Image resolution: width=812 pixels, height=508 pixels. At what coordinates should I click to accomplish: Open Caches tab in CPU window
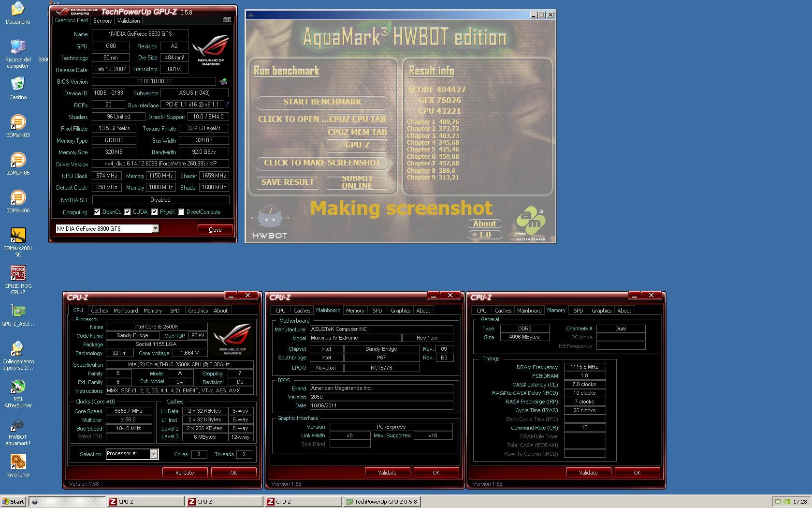coord(100,311)
